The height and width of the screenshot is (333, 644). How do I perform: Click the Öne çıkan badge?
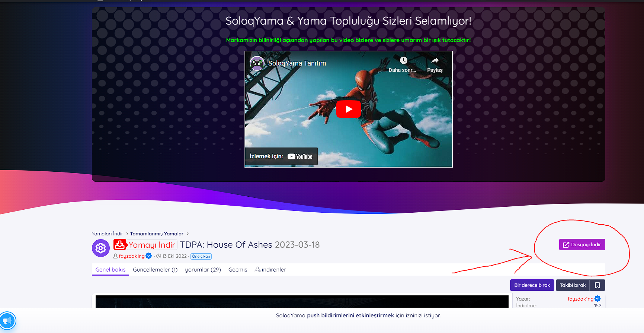pos(201,256)
